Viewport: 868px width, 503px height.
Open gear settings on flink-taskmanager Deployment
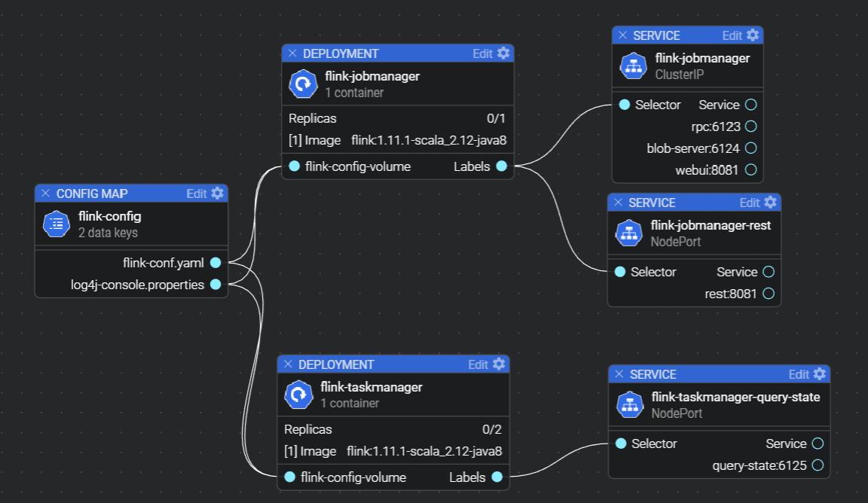pyautogui.click(x=499, y=364)
